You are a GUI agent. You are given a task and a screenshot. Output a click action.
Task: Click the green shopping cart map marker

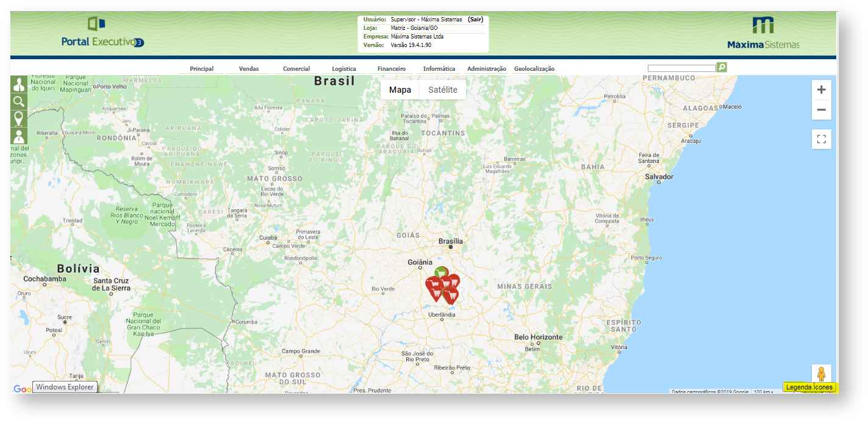(441, 273)
